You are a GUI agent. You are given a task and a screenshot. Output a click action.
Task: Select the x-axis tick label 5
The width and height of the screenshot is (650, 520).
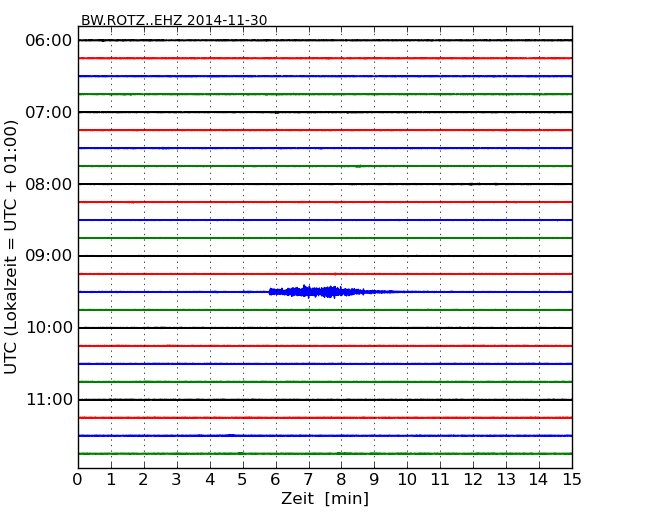pyautogui.click(x=243, y=480)
